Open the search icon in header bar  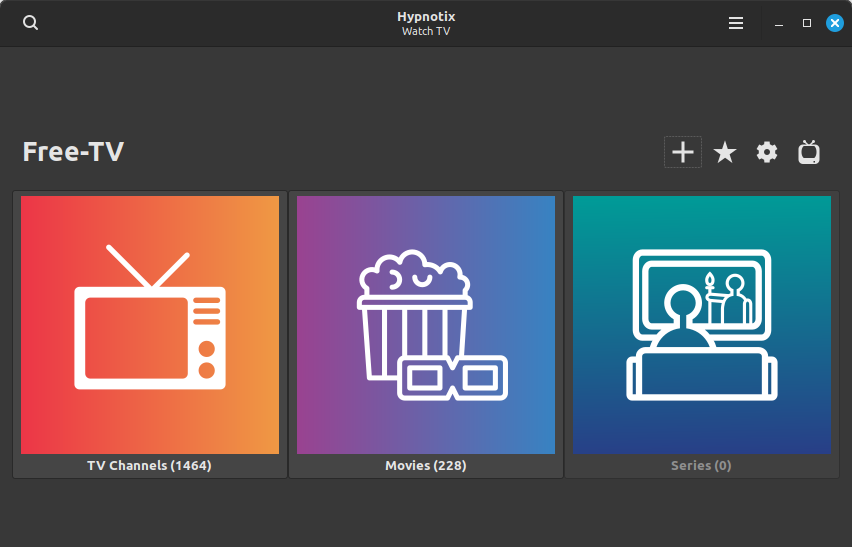click(31, 23)
